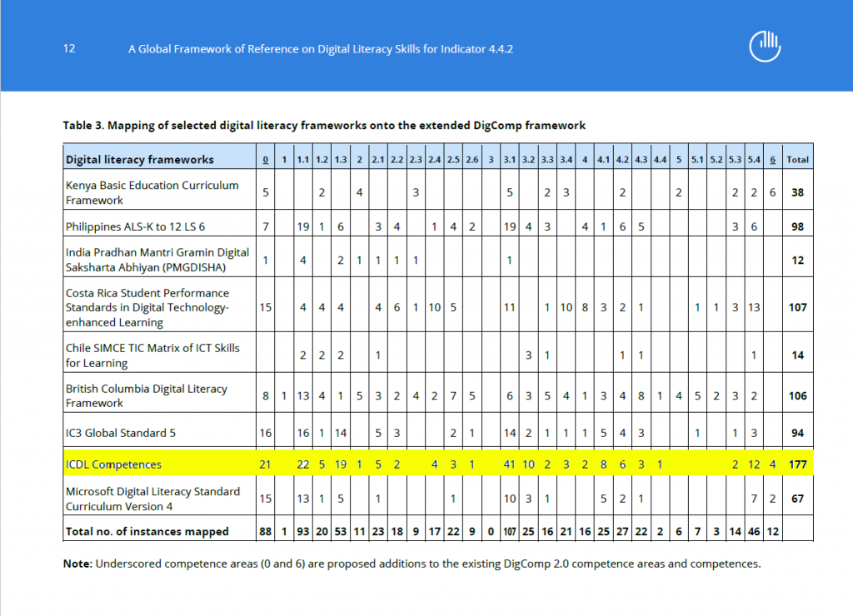
Task: Click bottom total 88 in column 0
Action: [x=266, y=532]
